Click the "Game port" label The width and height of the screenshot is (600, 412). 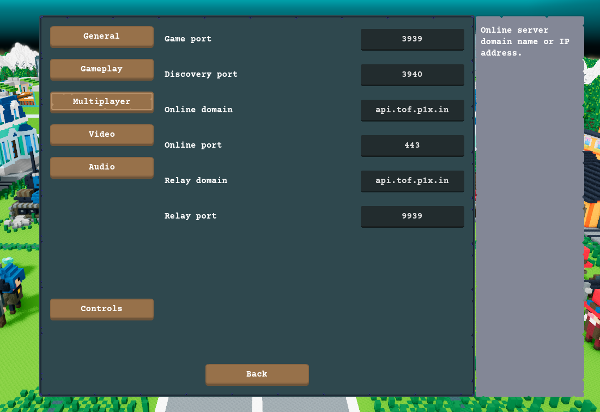coord(188,39)
